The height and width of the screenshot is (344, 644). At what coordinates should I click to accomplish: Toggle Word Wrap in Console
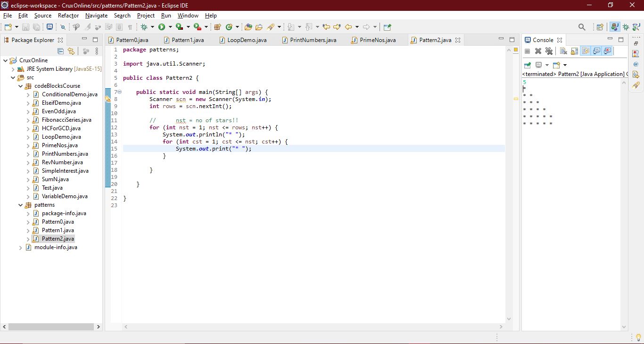[x=586, y=51]
